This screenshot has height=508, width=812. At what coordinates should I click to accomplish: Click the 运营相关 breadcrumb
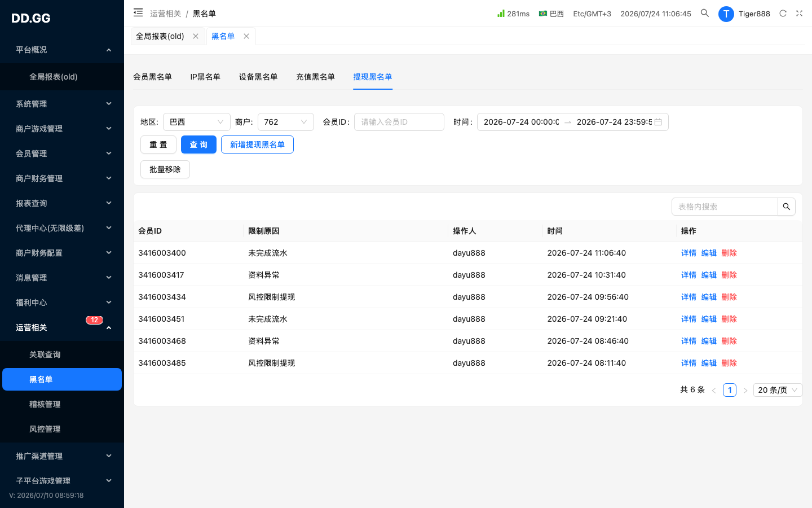(x=165, y=14)
